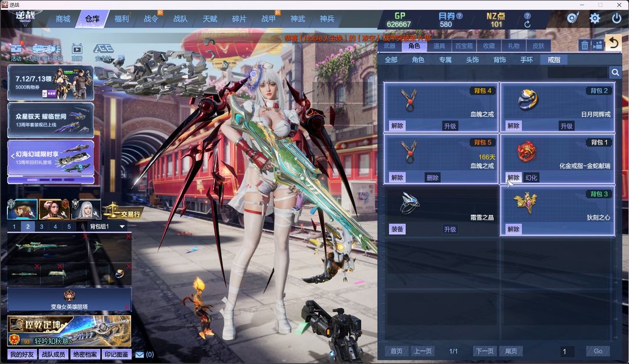Open 我的好友 friends list
This screenshot has width=629, height=364.
click(x=22, y=354)
